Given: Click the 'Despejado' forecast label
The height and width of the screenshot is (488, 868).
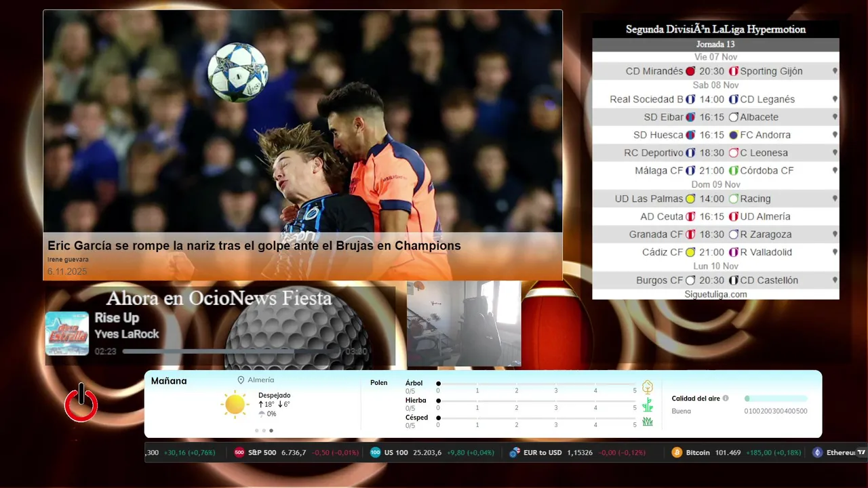Looking at the screenshot, I should [x=274, y=395].
